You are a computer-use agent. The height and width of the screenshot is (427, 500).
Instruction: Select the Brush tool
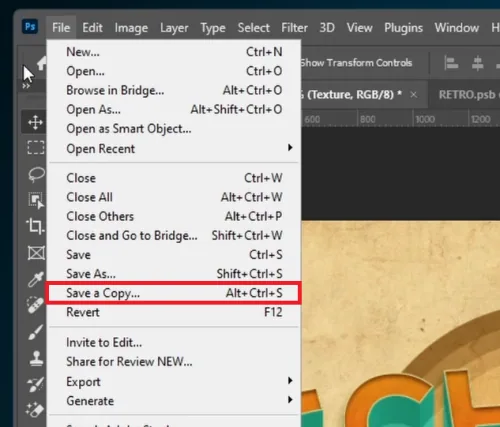(36, 332)
